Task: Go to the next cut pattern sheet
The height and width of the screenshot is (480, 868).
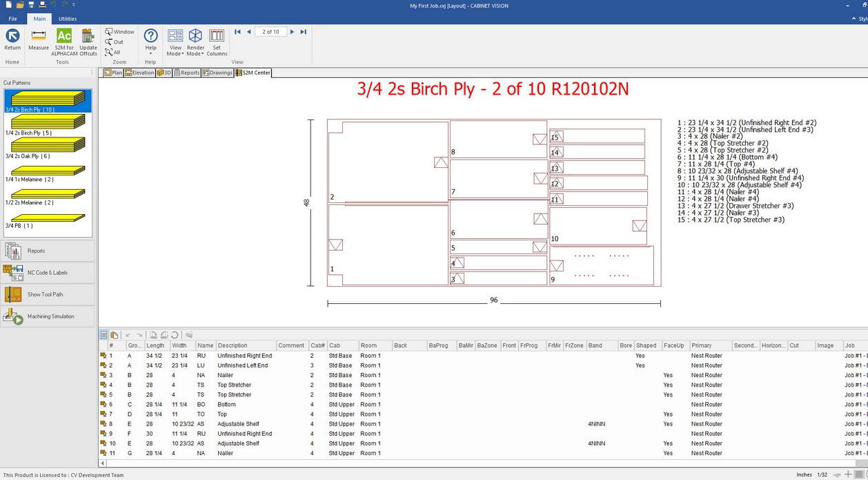Action: click(292, 32)
